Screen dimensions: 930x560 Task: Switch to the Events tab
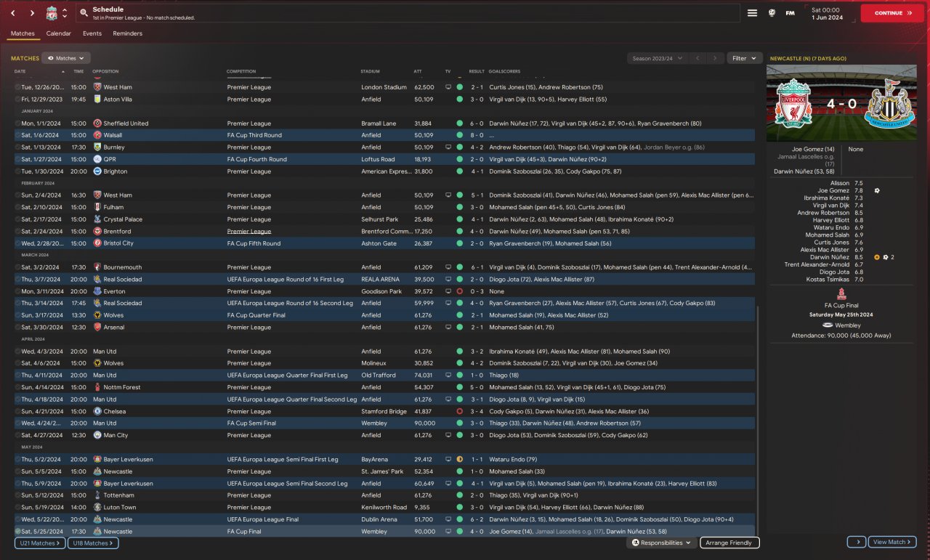coord(92,33)
